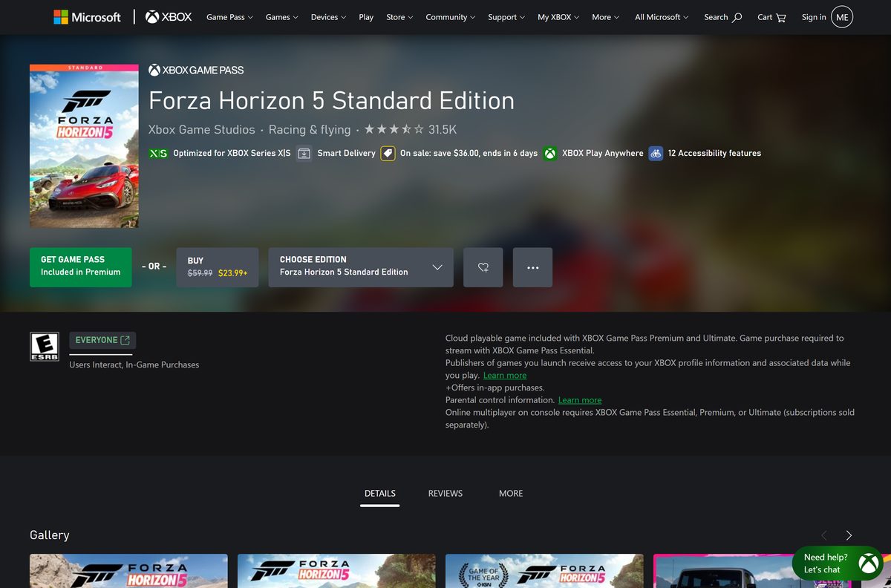Open the Game of the Year gallery thumbnail
Viewport: 891px width, 588px height.
(x=544, y=571)
